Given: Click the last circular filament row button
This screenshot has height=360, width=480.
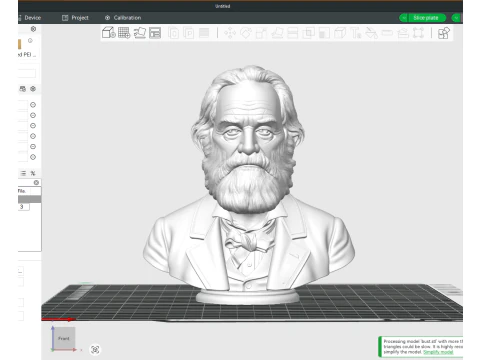Looking at the screenshot, I should [33, 157].
